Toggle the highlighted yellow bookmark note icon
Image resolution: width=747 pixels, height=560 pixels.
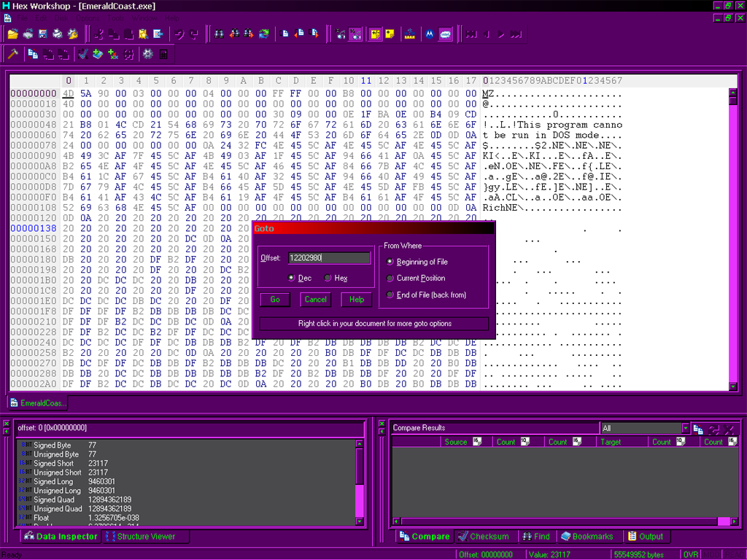(x=375, y=34)
